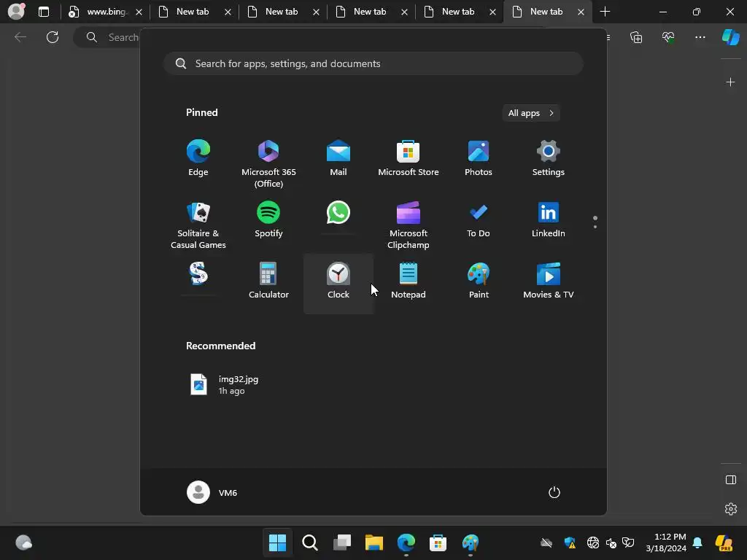Expand All apps list
This screenshot has width=747, height=560.
coord(531,113)
